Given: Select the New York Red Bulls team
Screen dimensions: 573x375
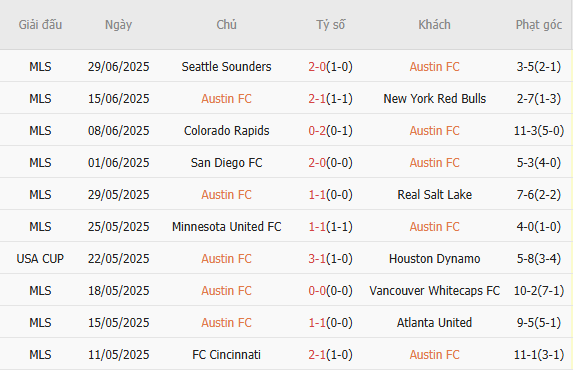Looking at the screenshot, I should click(x=435, y=99).
